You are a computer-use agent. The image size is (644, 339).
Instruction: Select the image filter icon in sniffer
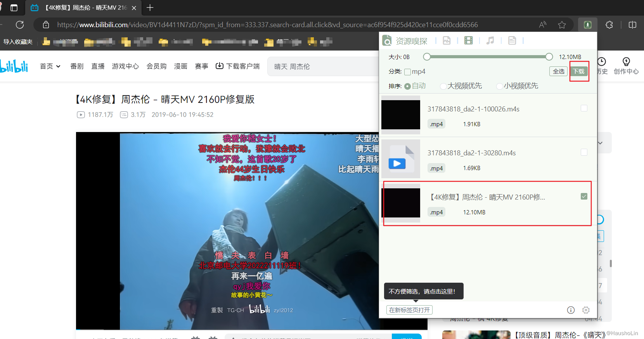pos(447,40)
